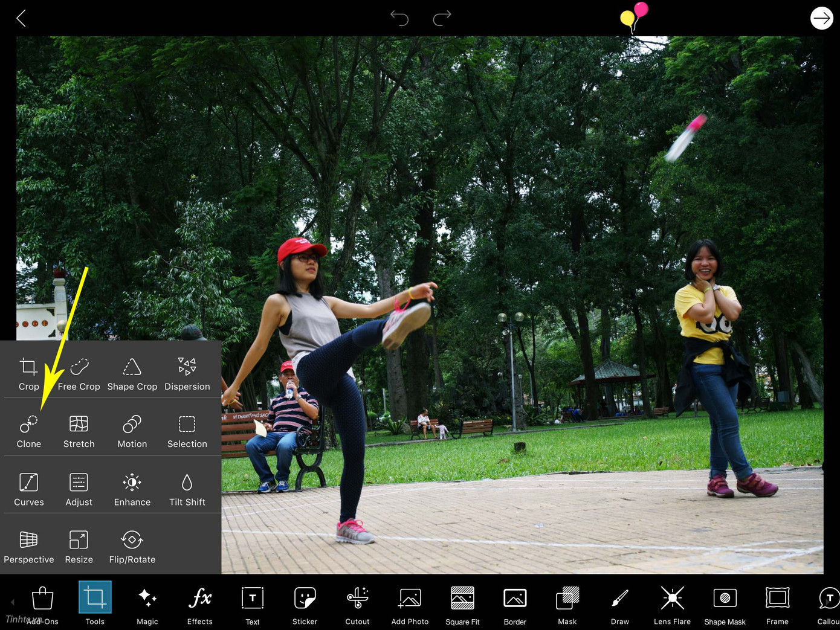Image resolution: width=840 pixels, height=630 pixels.
Task: Go back with the top-left arrow
Action: (x=21, y=18)
